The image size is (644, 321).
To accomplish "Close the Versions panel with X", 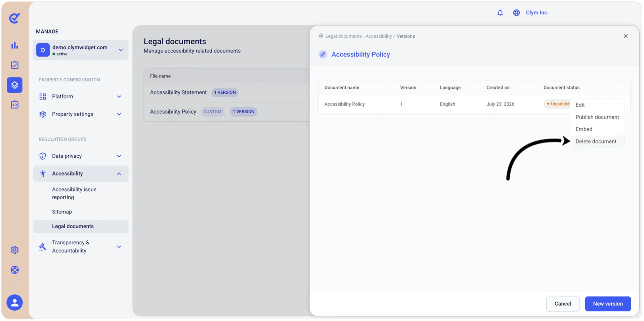I will point(626,36).
